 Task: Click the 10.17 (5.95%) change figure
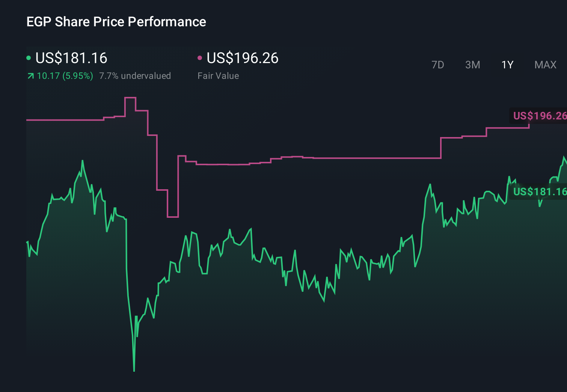pyautogui.click(x=65, y=76)
